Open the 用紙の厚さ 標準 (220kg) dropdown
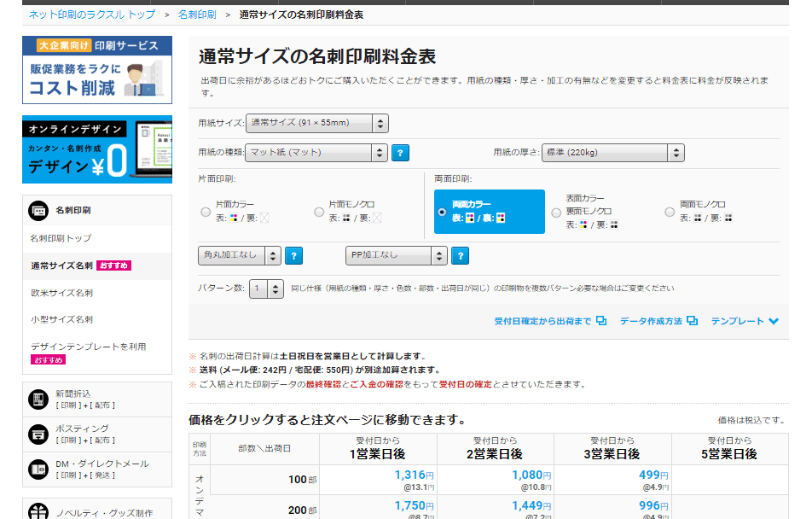The height and width of the screenshot is (519, 812). pos(613,153)
